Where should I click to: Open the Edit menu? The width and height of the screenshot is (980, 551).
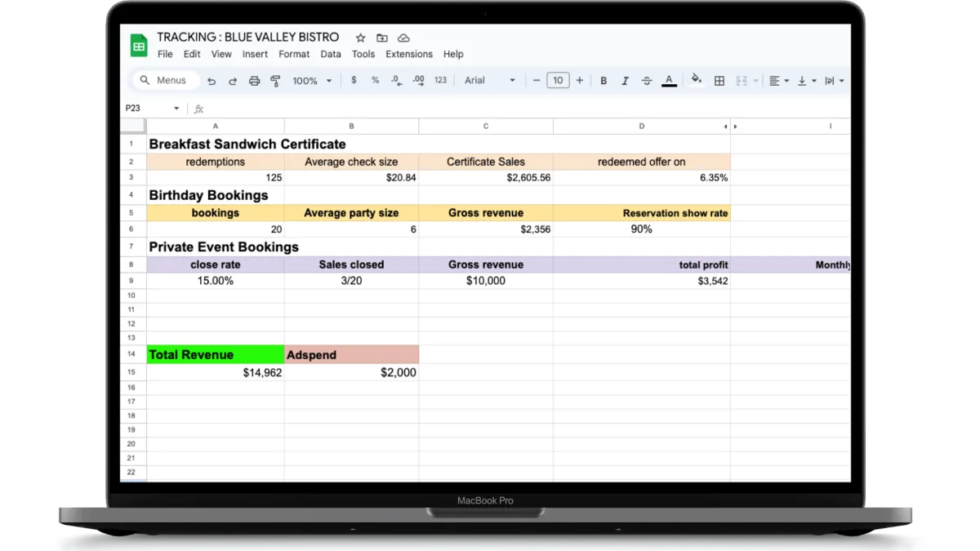click(192, 54)
